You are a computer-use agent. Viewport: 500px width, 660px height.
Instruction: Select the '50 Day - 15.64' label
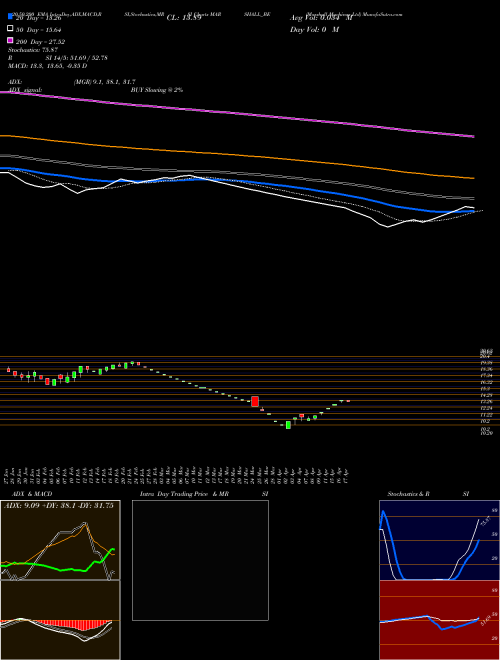[41, 30]
